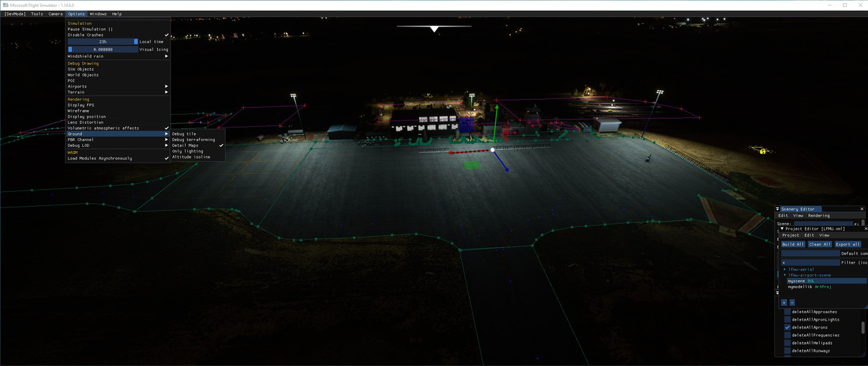Viewport: 868px width, 366px height.
Task: Toggle Volumetric atmospheric effects
Action: (x=118, y=128)
